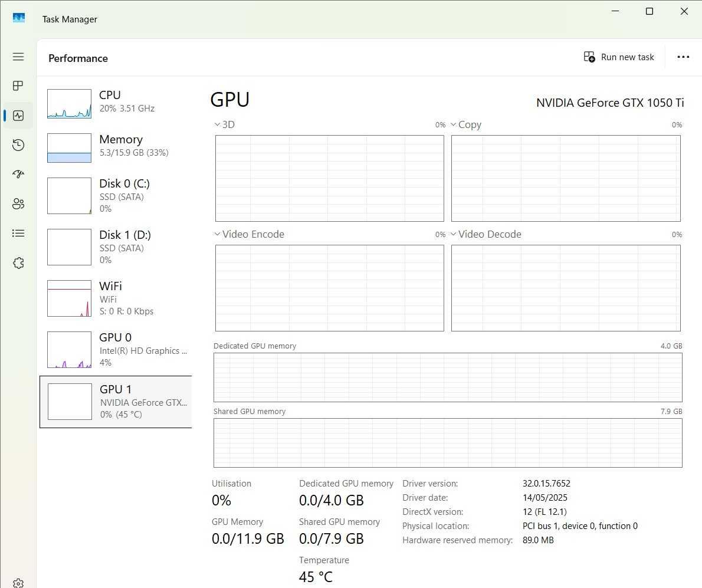Close the Task Manager window
Screen dimensions: 702x588
684,11
